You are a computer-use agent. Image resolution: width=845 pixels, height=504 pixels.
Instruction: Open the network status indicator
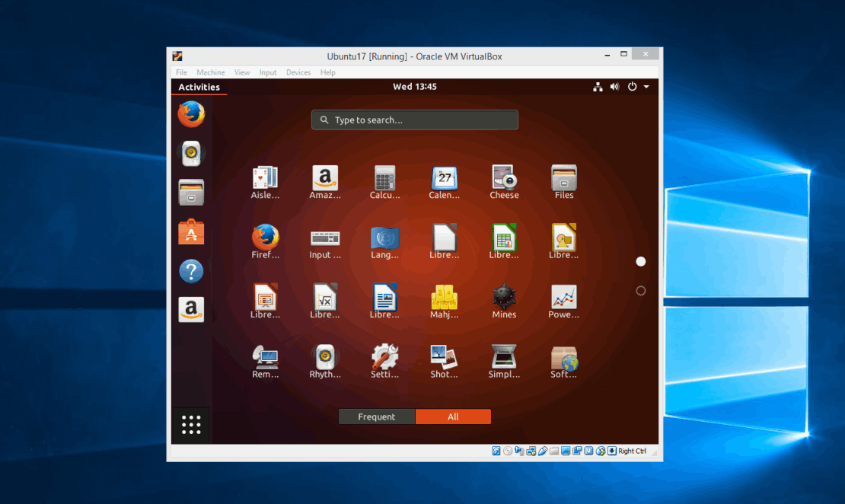[x=598, y=87]
